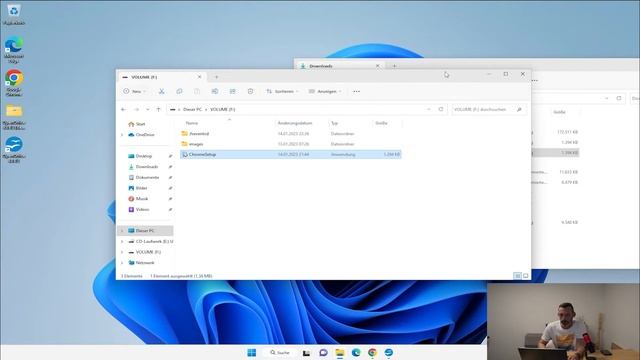Expand the Netzwerk tree node
This screenshot has width=640, height=360.
point(122,263)
